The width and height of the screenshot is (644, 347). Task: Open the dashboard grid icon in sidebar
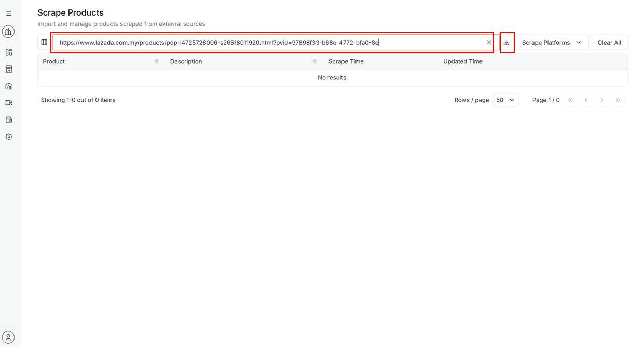click(8, 52)
